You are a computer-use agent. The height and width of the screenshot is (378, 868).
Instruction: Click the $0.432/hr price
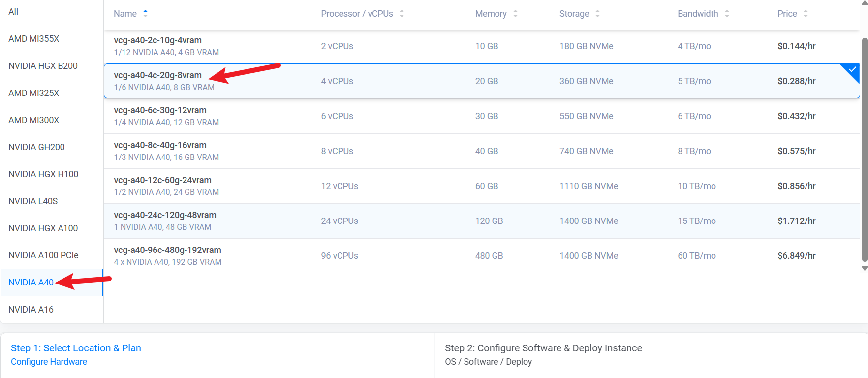point(797,116)
